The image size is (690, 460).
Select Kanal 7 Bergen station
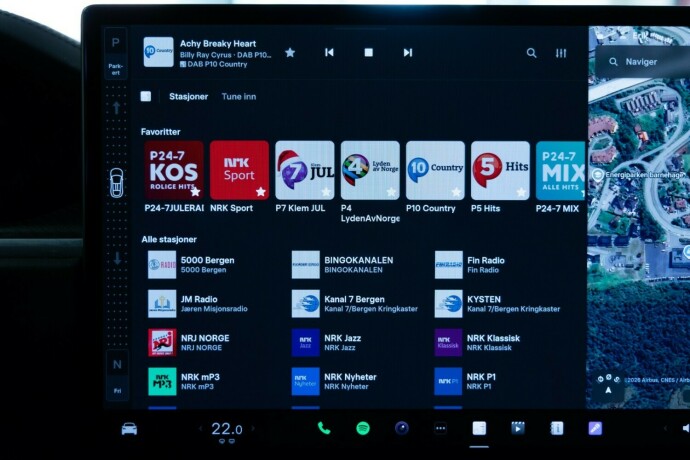click(355, 304)
